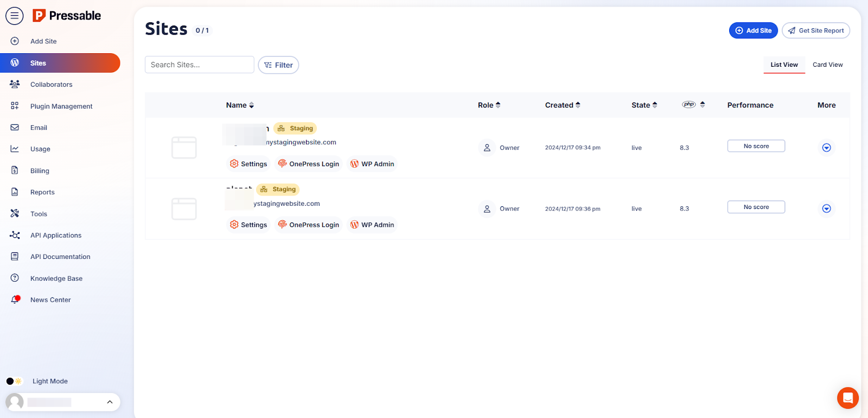This screenshot has height=418, width=868.
Task: Click the Staging badge on the second site
Action: (x=278, y=189)
